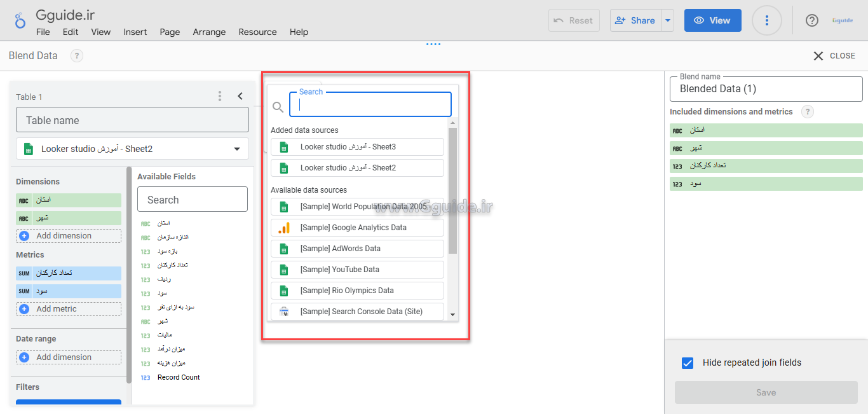Open the Resource menu
The width and height of the screenshot is (868, 414).
[257, 32]
